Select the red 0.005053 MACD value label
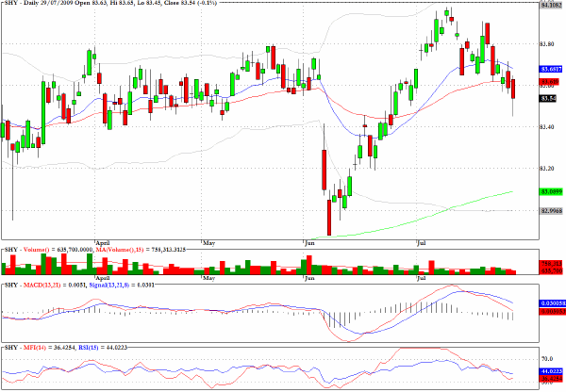 (551, 311)
